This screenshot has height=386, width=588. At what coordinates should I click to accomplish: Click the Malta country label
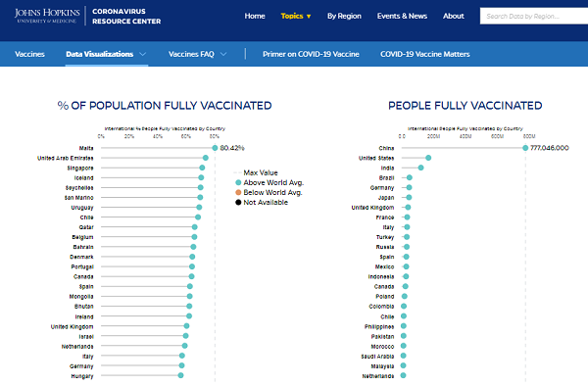point(86,148)
